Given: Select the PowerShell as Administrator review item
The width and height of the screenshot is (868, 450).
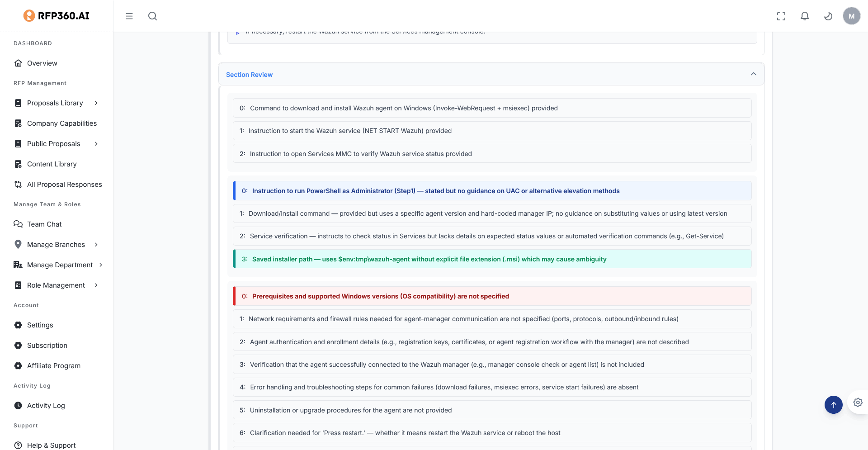Looking at the screenshot, I should 435,191.
